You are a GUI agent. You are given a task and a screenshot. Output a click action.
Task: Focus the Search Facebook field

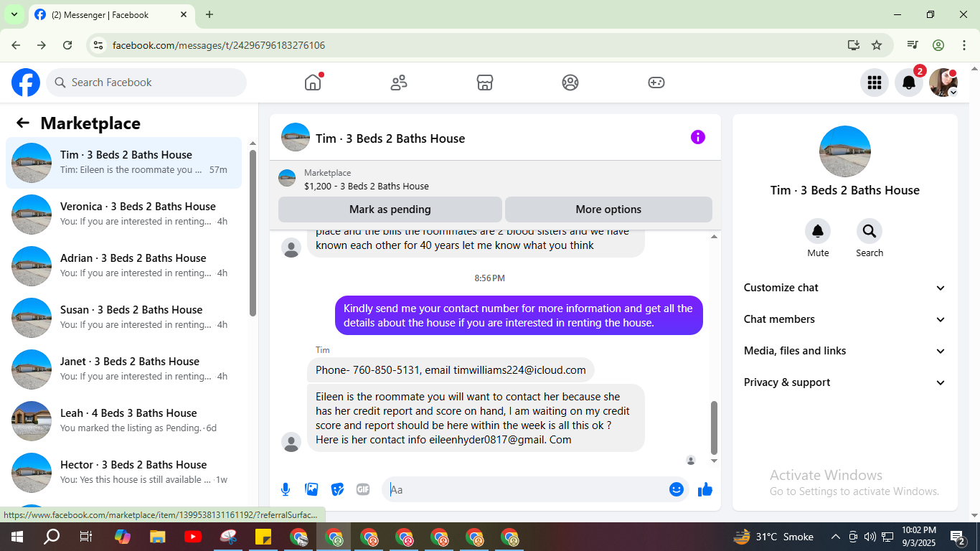pos(146,83)
